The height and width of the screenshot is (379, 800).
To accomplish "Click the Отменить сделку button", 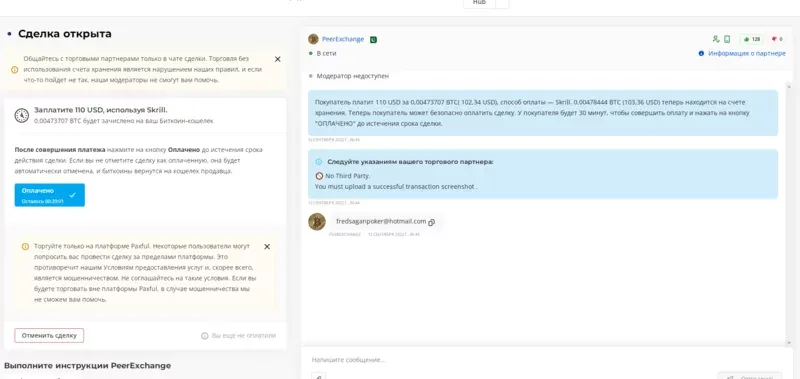I will click(x=49, y=336).
